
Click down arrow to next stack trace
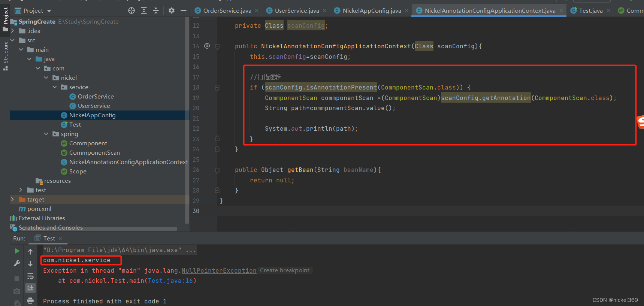tap(30, 264)
